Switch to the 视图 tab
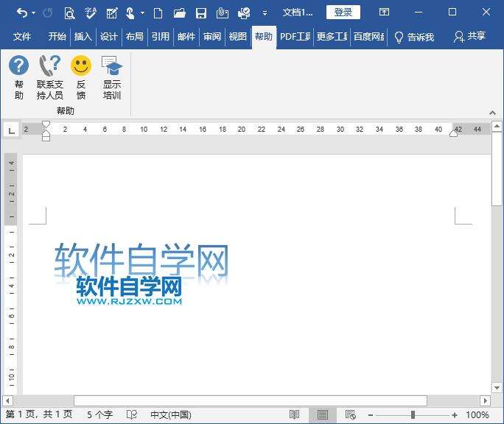The height and width of the screenshot is (424, 504). pyautogui.click(x=237, y=36)
